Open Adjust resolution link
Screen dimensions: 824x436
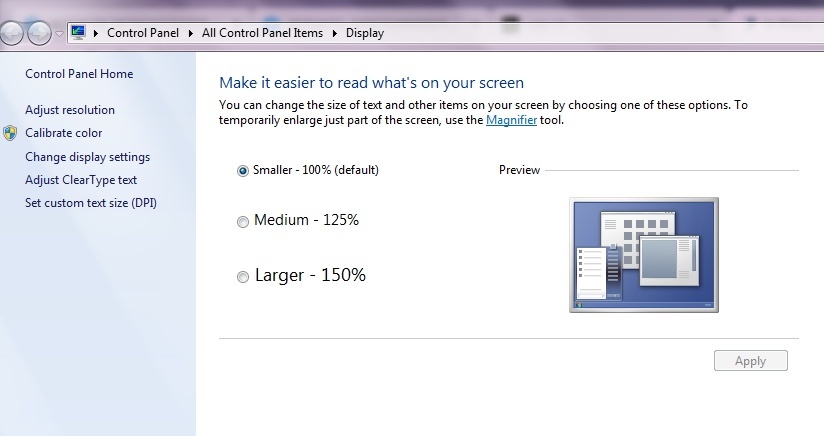(x=69, y=110)
